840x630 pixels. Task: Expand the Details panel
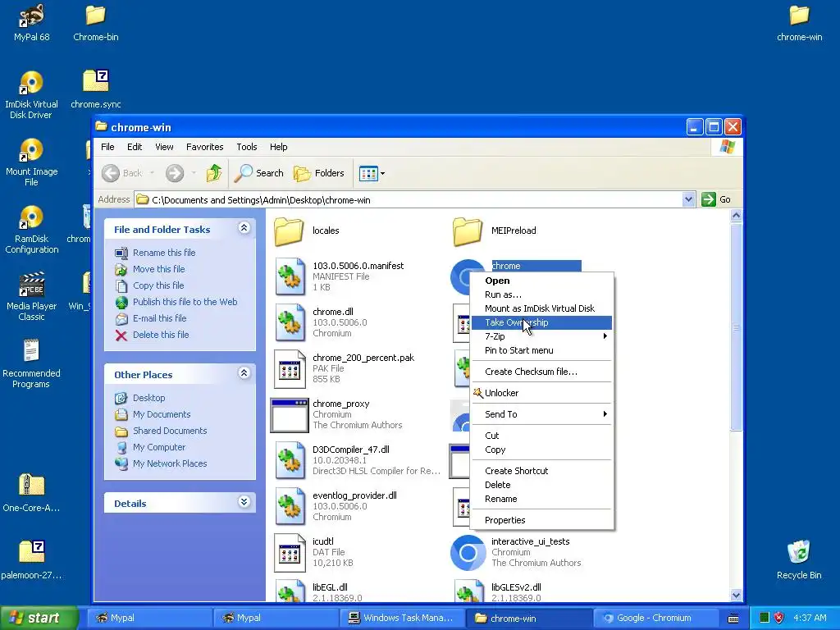coord(244,502)
